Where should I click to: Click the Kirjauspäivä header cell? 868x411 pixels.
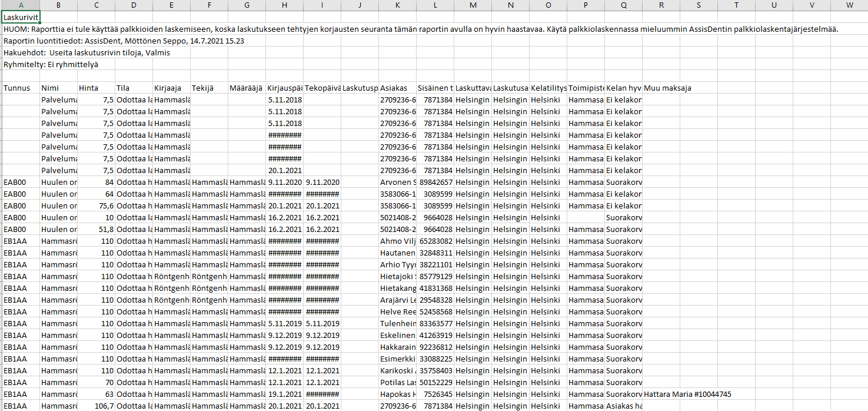(x=284, y=88)
